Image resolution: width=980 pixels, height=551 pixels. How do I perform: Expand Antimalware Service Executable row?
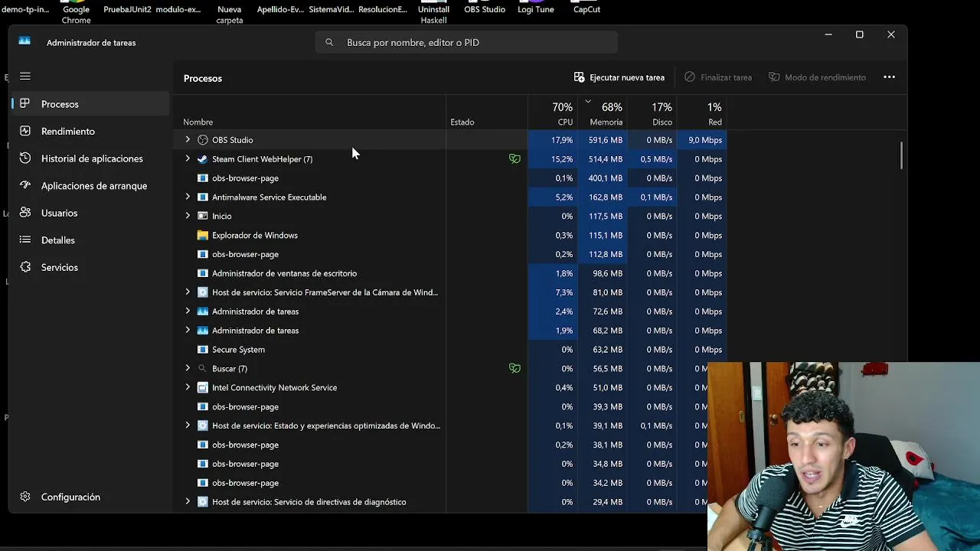[188, 197]
